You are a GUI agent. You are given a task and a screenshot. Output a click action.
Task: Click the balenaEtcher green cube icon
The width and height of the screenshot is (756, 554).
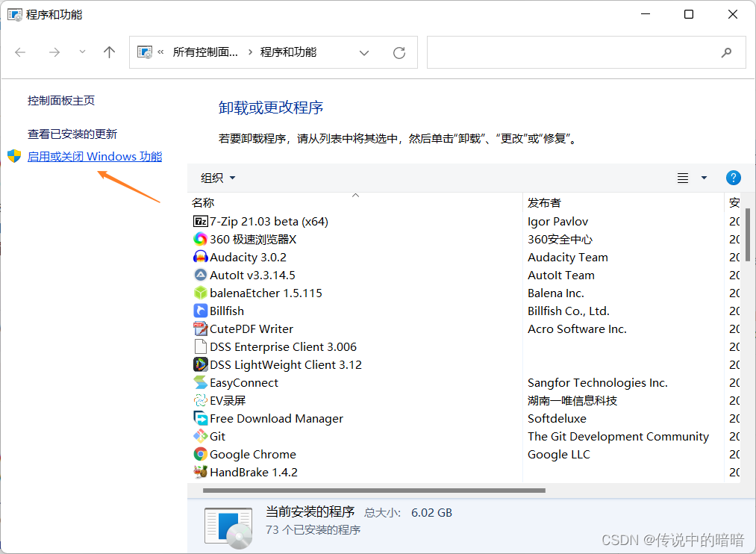(200, 293)
